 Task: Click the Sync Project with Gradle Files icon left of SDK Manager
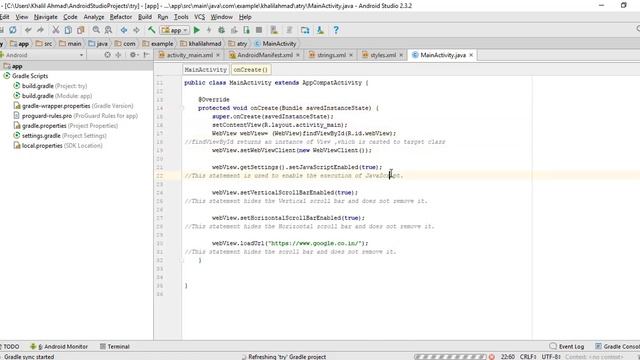coord(289,30)
